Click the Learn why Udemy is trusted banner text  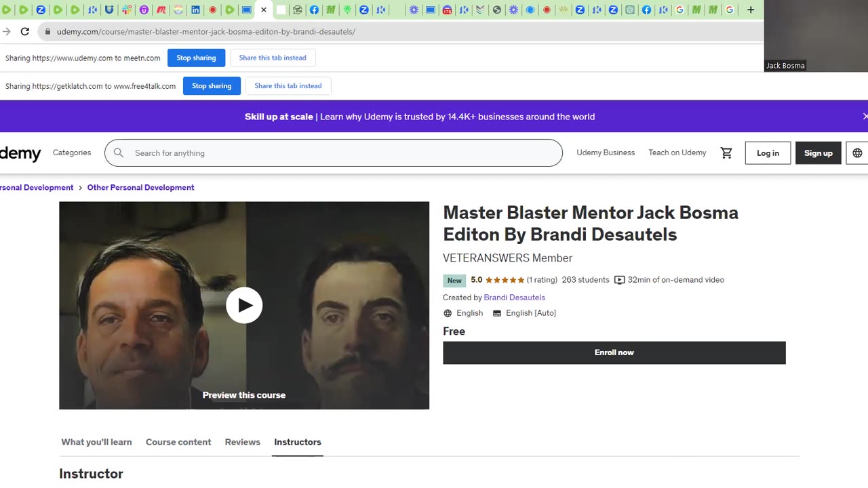(x=457, y=117)
